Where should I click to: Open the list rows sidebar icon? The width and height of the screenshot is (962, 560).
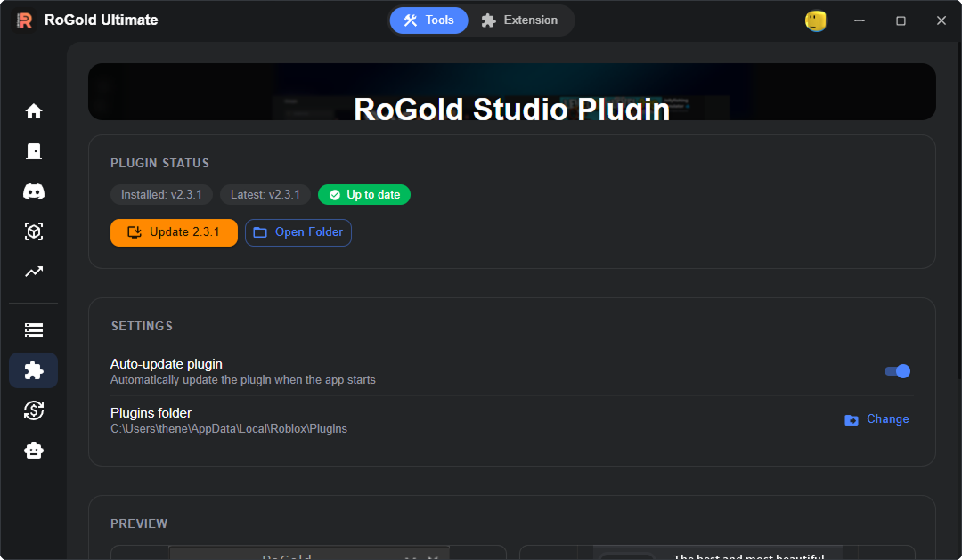coord(34,330)
